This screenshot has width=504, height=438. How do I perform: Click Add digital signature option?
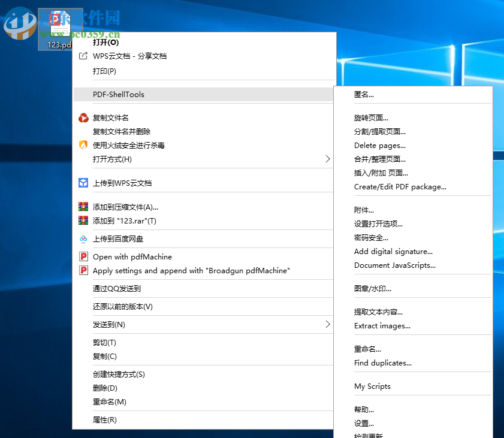(x=393, y=252)
